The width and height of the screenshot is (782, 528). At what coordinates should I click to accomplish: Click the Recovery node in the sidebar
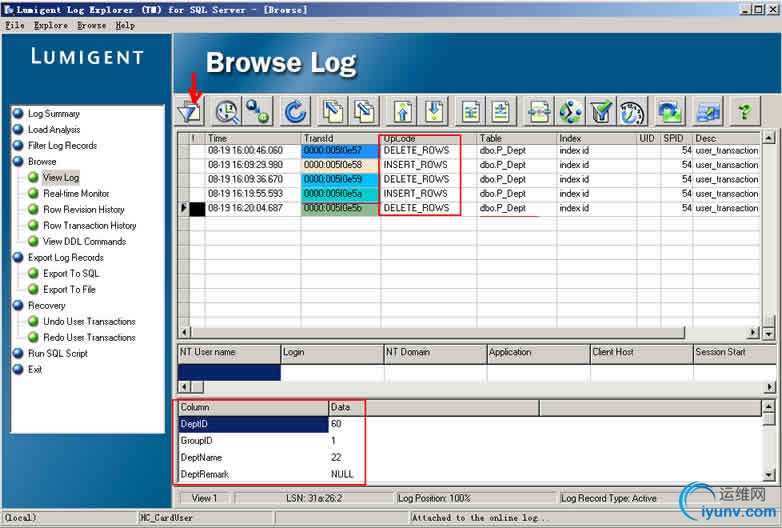tap(46, 305)
